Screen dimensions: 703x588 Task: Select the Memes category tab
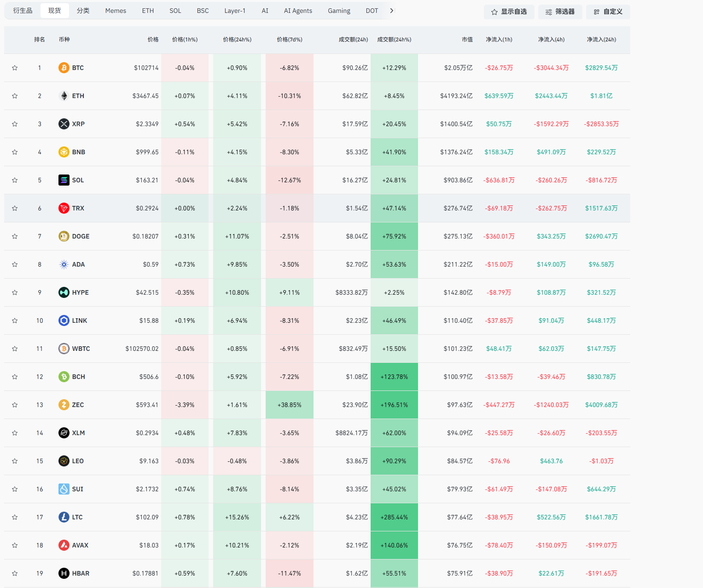click(116, 11)
